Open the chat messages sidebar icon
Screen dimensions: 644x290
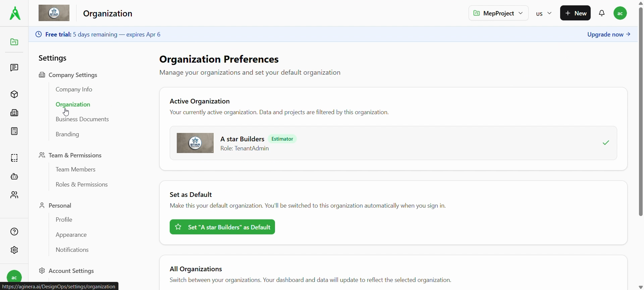coord(14,68)
